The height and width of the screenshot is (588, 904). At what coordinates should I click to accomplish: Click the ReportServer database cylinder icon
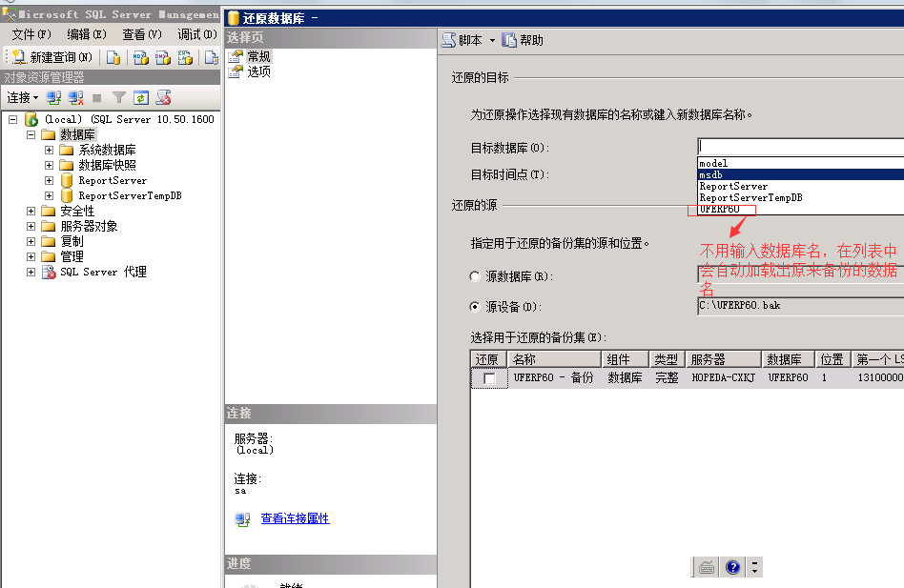(x=67, y=180)
